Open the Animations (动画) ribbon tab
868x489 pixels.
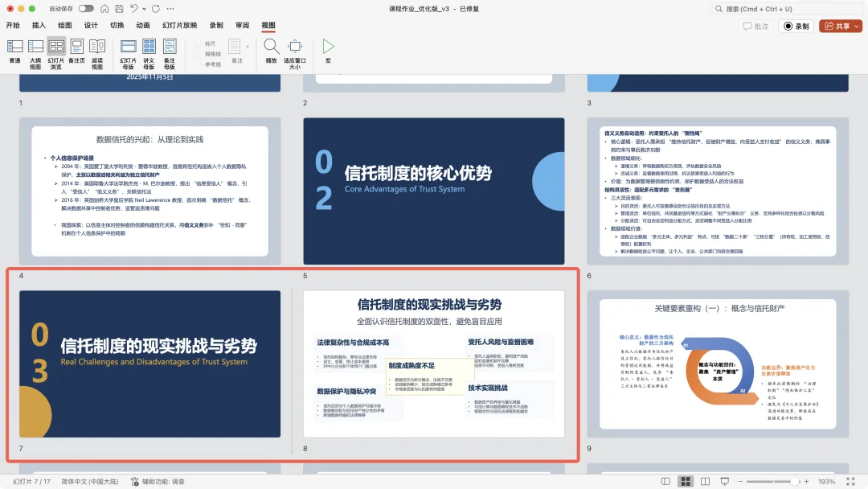tap(143, 26)
